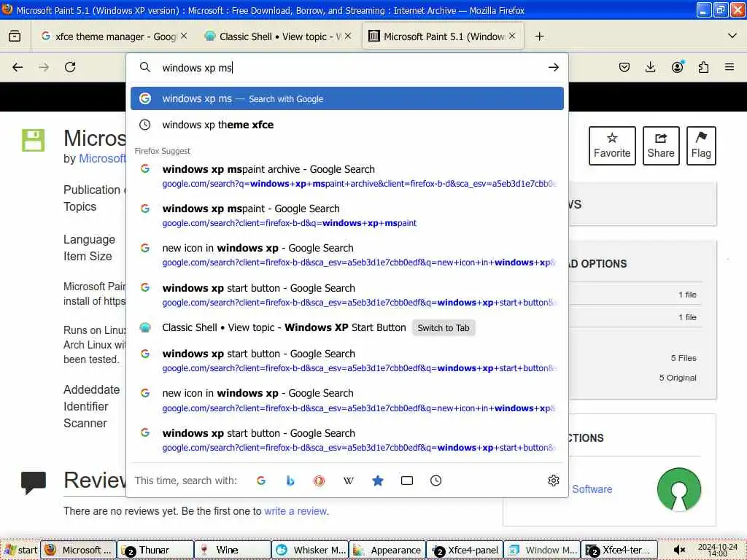Select the Microsoft Paint 5.1 tab
747x560 pixels.
tap(443, 36)
